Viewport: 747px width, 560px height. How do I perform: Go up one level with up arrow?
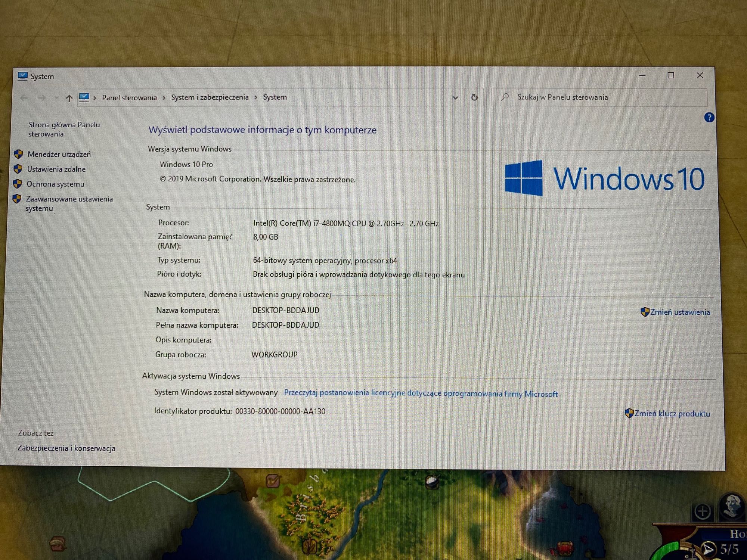tap(69, 98)
